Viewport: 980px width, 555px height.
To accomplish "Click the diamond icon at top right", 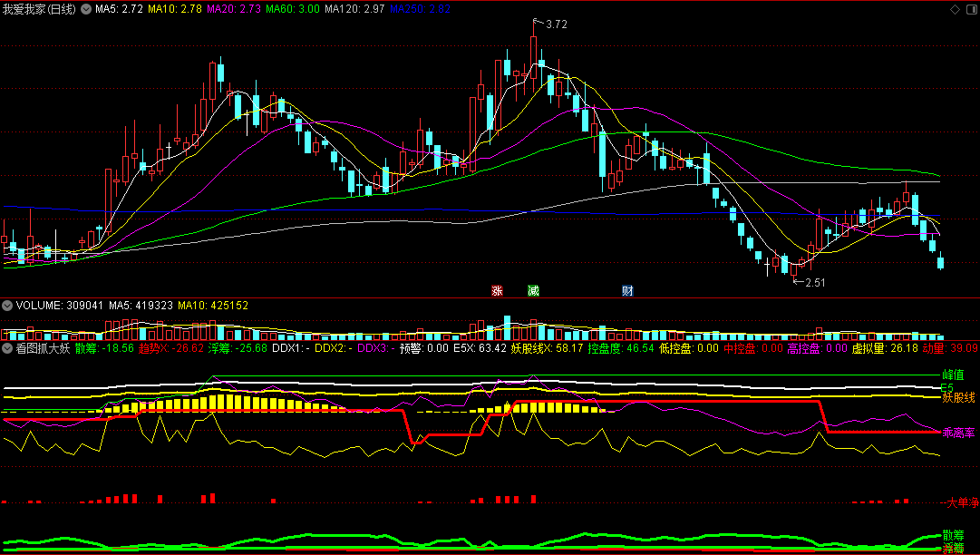I will click(x=955, y=9).
